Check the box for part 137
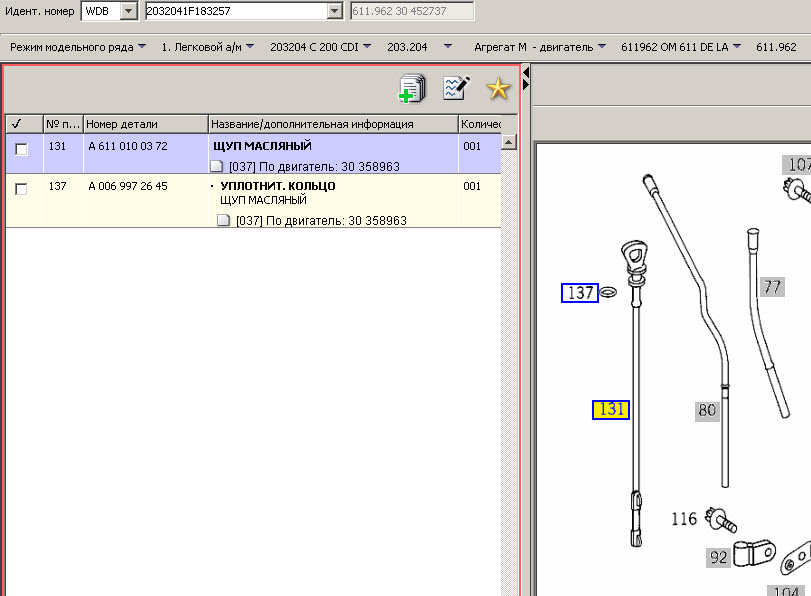Screen dimensions: 811x596 (21, 189)
